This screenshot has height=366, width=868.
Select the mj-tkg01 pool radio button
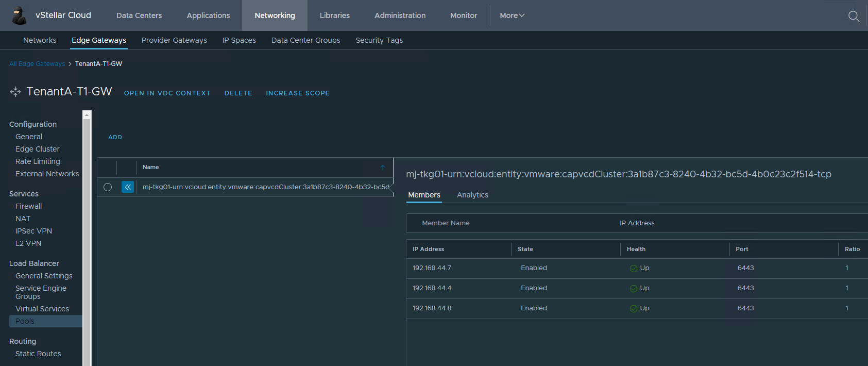pos(108,187)
